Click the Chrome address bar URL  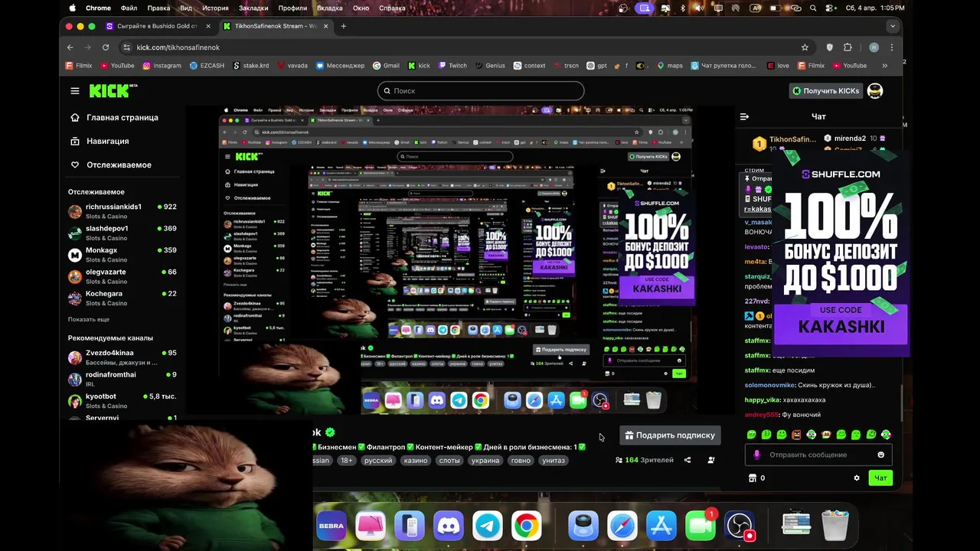[x=178, y=47]
